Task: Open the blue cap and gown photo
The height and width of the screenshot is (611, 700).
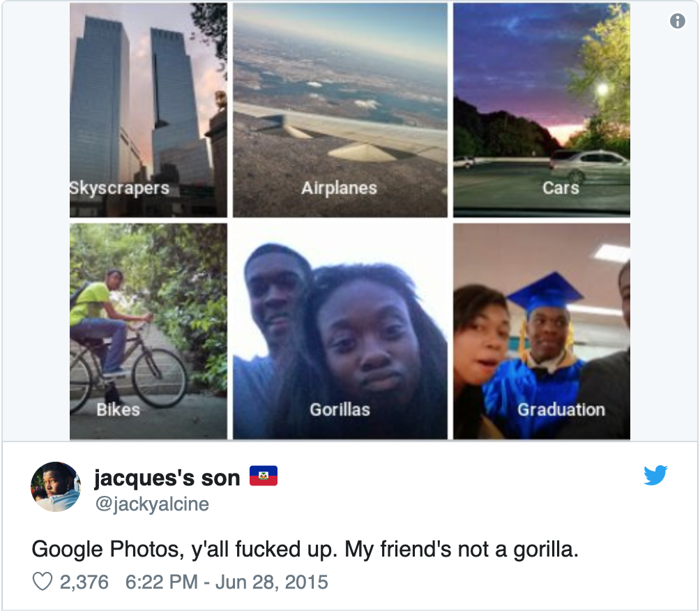Action: [x=542, y=331]
